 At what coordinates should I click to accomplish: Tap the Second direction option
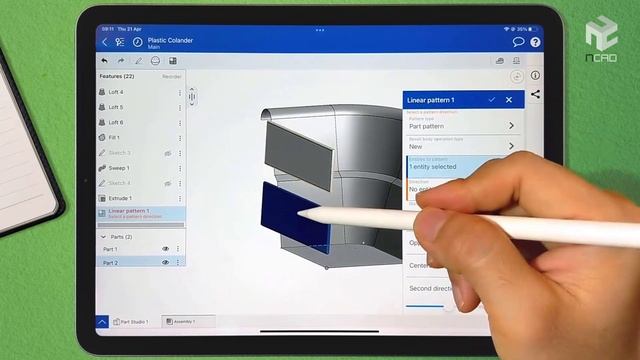[432, 288]
